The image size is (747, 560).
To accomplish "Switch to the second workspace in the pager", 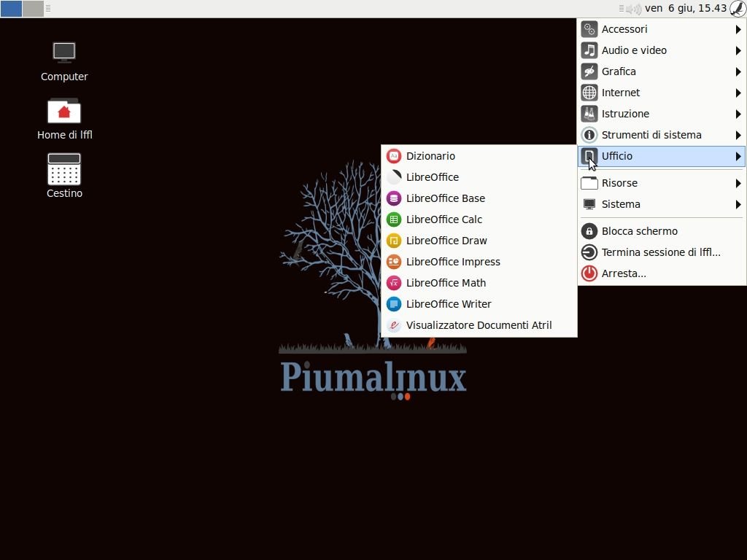I will click(33, 9).
